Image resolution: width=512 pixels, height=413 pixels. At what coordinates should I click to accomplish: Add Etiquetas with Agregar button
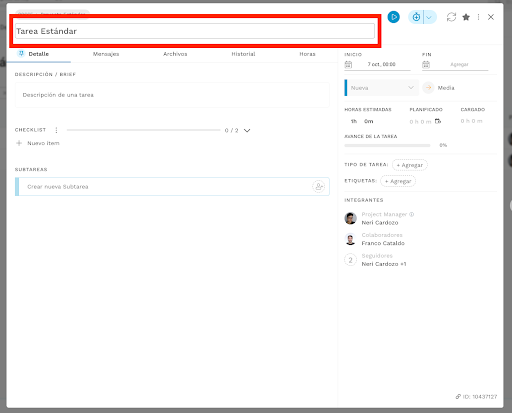(x=398, y=181)
